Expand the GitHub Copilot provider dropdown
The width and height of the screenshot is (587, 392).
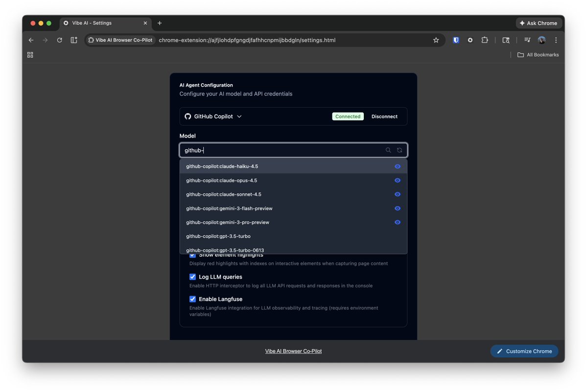[239, 116]
